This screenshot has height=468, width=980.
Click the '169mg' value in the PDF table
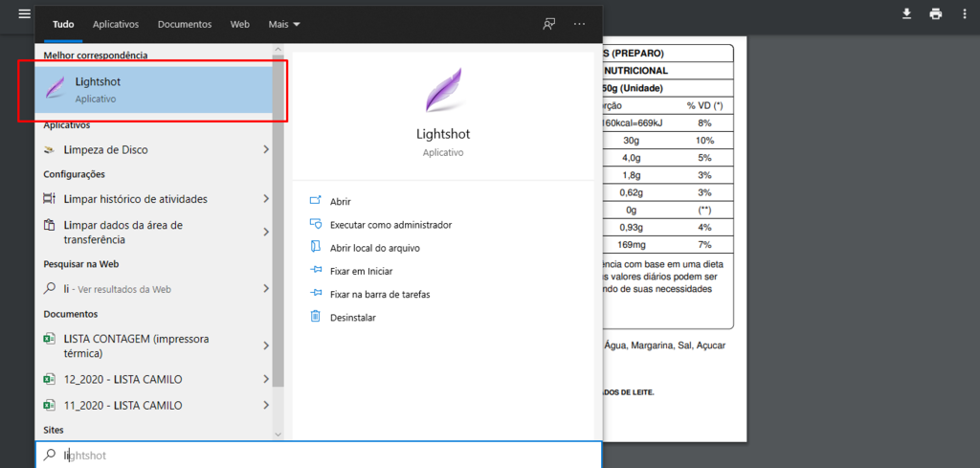pos(630,244)
